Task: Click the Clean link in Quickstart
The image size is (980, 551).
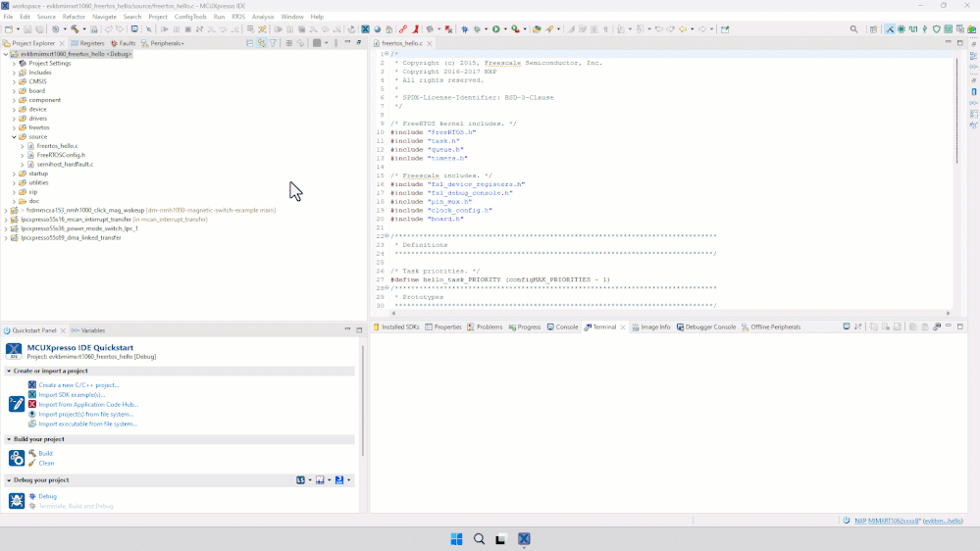Action: click(x=46, y=464)
